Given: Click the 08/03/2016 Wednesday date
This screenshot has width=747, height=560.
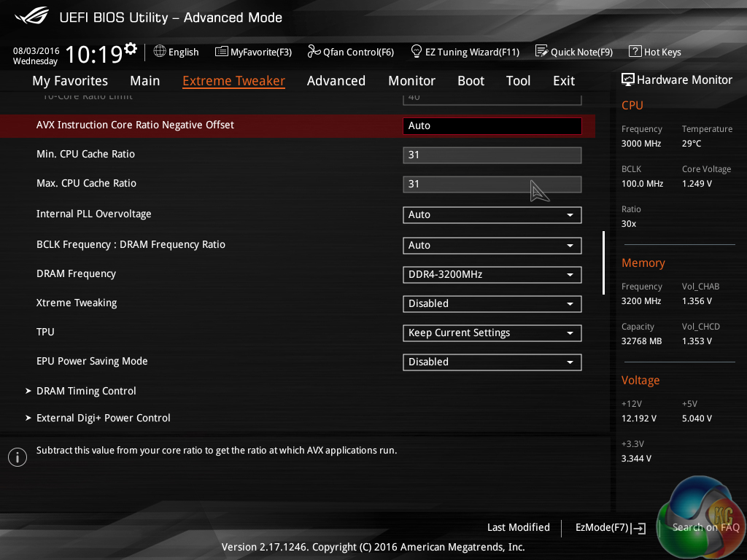Looking at the screenshot, I should [x=36, y=55].
